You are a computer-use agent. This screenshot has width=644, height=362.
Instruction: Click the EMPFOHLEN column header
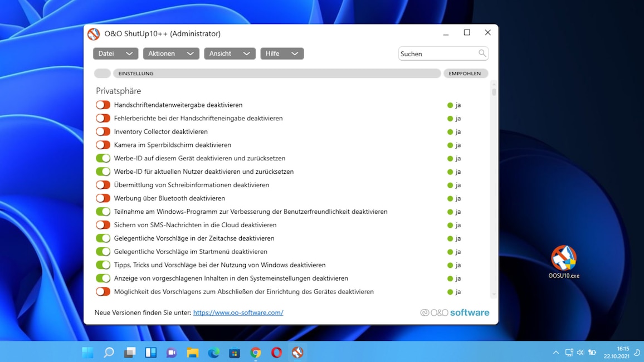tap(465, 74)
